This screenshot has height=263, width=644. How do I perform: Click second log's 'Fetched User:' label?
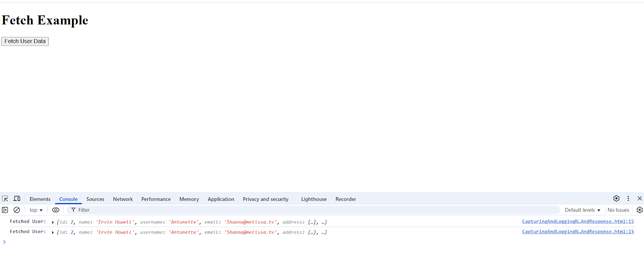[x=28, y=232]
